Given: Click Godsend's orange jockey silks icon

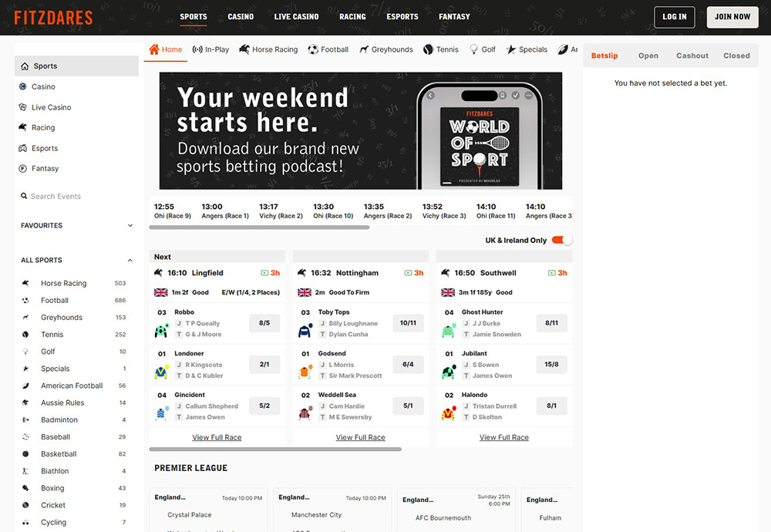Looking at the screenshot, I should (305, 372).
